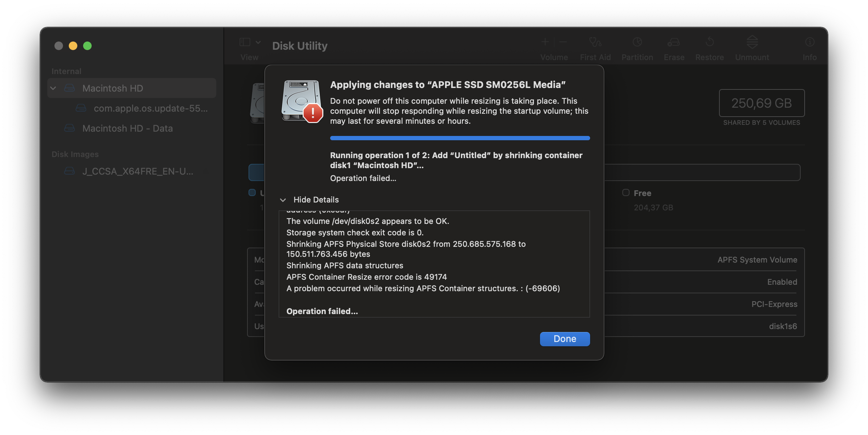This screenshot has height=435, width=868.
Task: Click the remove volume minus icon
Action: click(x=563, y=42)
